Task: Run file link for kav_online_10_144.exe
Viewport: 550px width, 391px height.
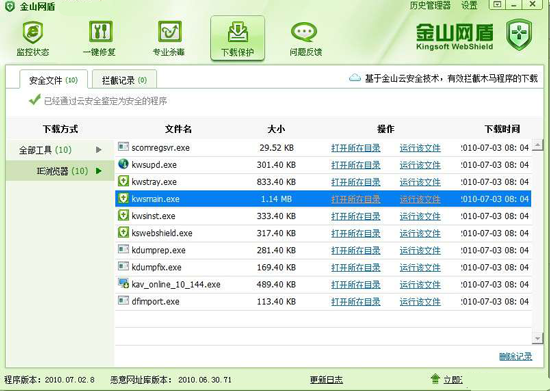Action: (420, 285)
